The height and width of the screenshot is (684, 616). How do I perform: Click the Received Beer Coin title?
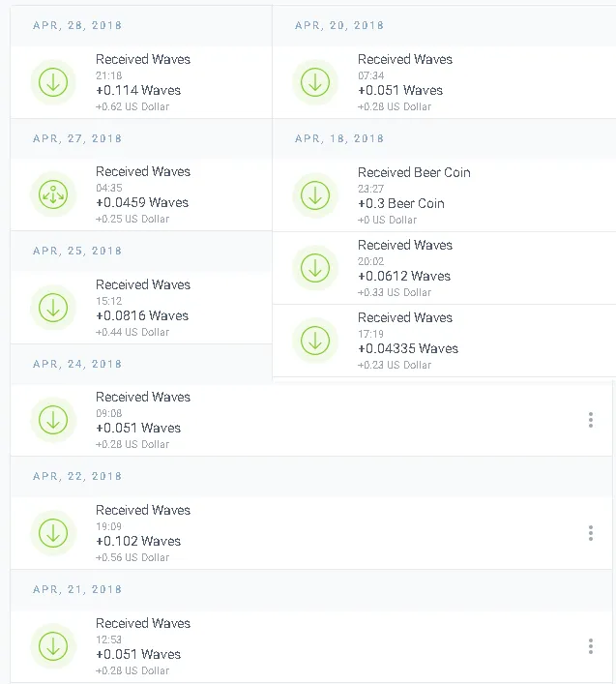pyautogui.click(x=414, y=173)
